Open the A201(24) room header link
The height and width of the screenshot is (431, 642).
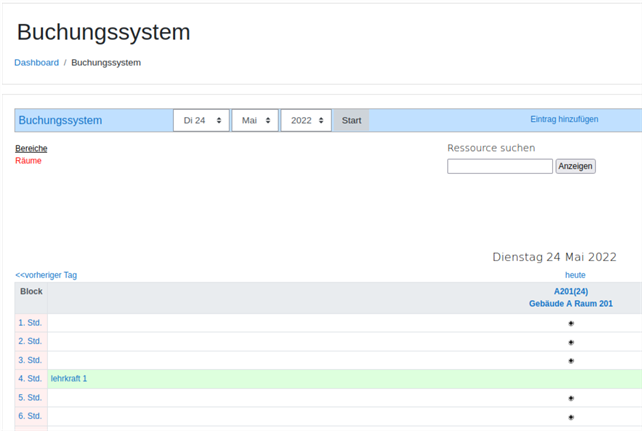point(571,291)
